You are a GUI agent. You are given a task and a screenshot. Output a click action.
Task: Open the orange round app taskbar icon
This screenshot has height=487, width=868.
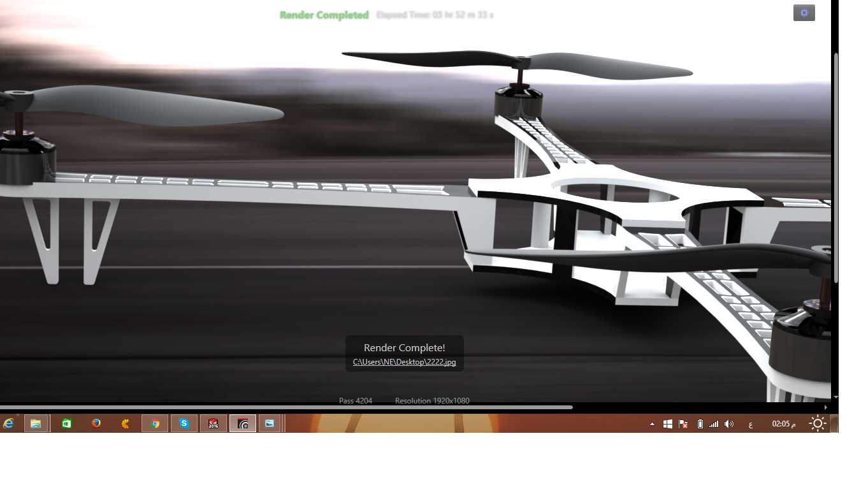point(126,423)
